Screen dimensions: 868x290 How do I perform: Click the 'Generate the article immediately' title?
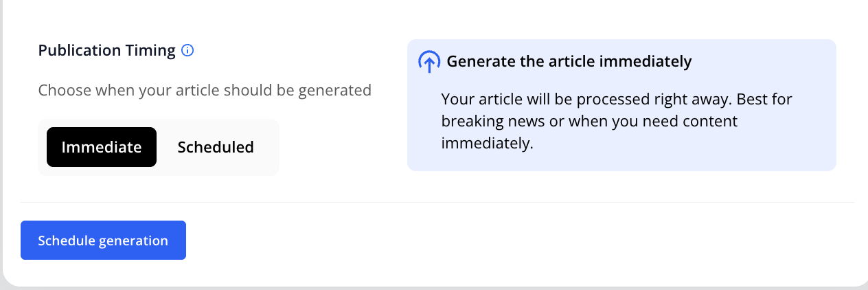point(569,61)
